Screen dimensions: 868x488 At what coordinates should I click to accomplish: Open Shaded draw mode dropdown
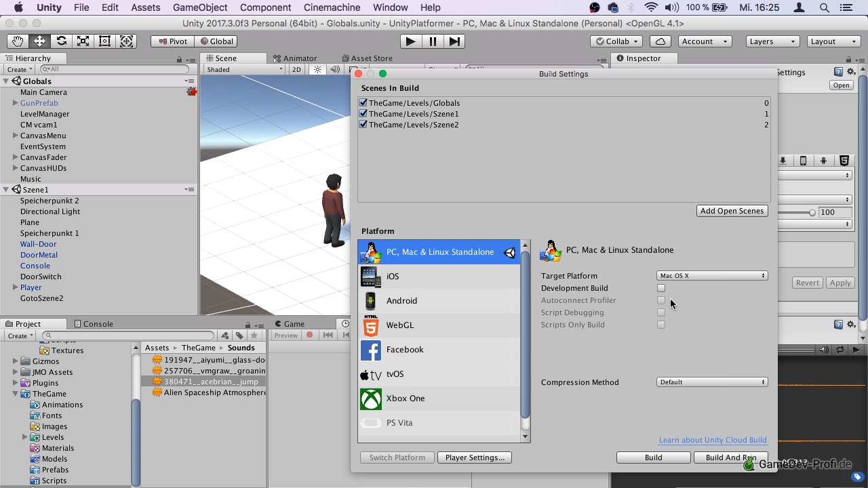245,69
